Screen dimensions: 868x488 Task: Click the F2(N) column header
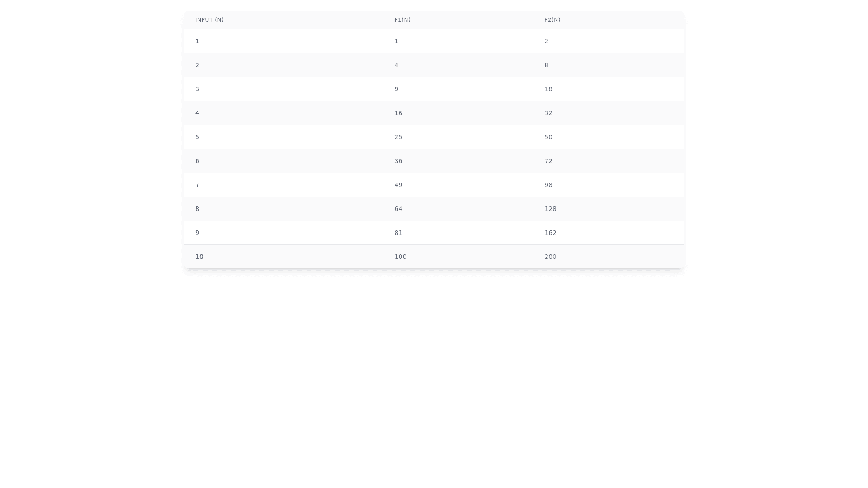552,20
